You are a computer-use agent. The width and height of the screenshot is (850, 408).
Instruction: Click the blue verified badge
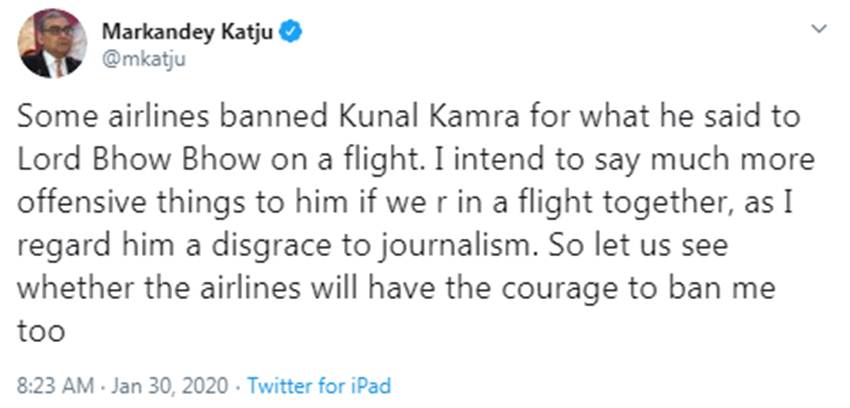tap(290, 32)
